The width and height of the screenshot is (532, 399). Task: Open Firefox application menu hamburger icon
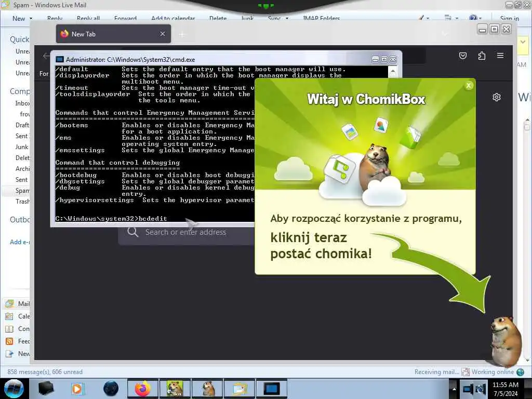coord(500,55)
